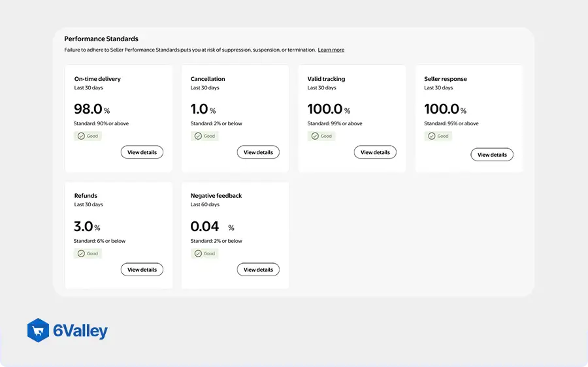Click the 6Valley shopping cart logo icon
588x367 pixels.
point(38,330)
